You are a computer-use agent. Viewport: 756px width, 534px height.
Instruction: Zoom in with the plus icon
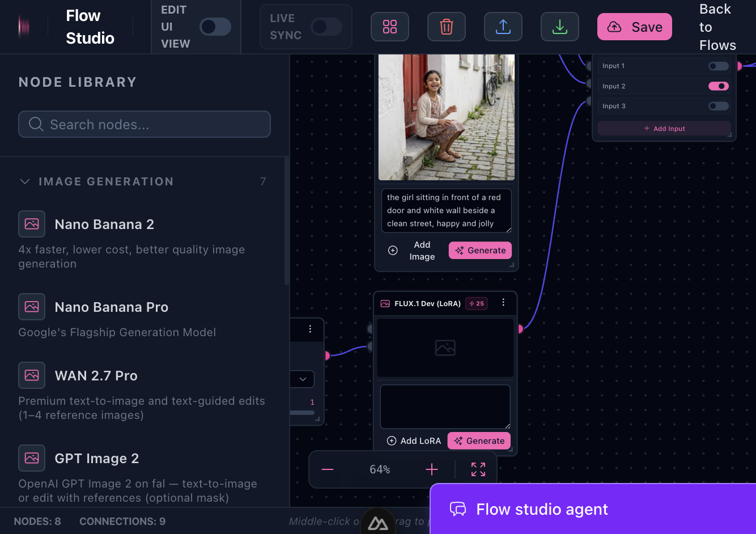click(432, 469)
